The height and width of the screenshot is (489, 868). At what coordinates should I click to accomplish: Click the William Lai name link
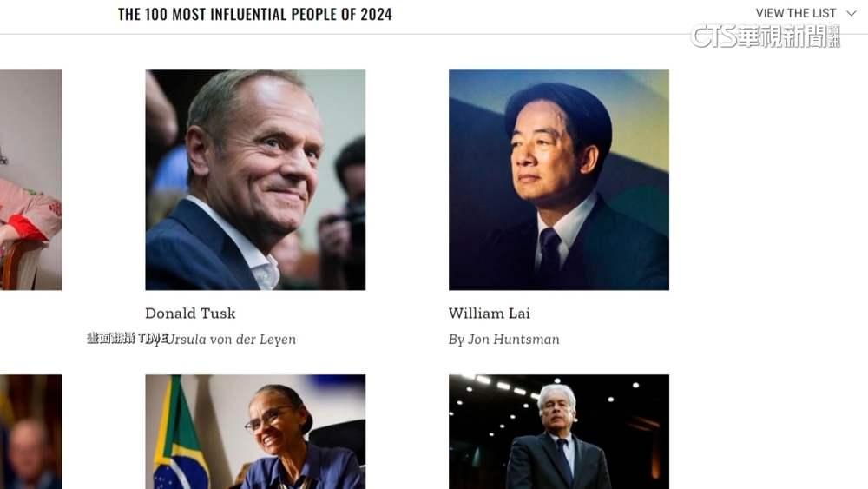click(489, 314)
